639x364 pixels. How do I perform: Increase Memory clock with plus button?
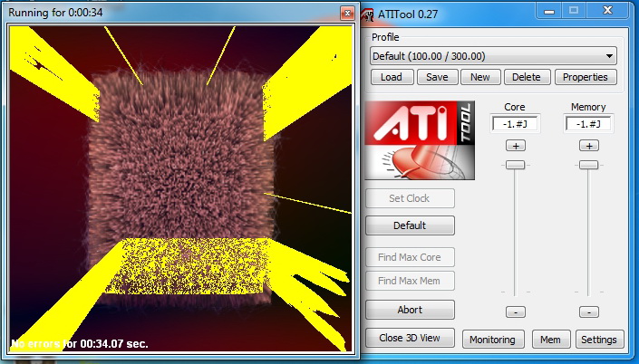click(588, 146)
